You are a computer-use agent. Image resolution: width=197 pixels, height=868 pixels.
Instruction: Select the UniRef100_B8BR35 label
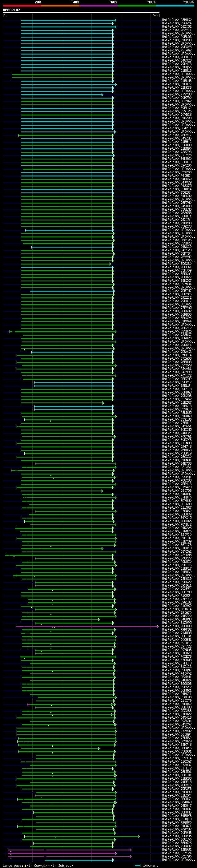[x=177, y=836]
